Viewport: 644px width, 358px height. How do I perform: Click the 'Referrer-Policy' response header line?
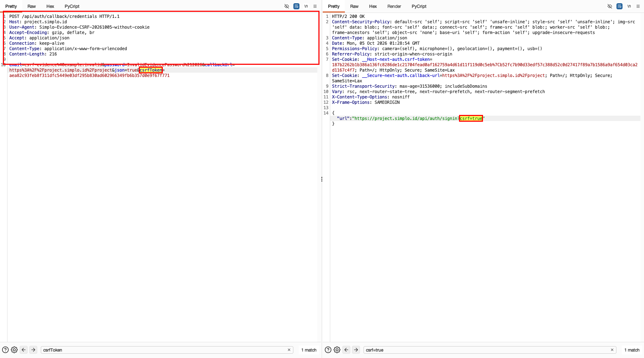392,54
